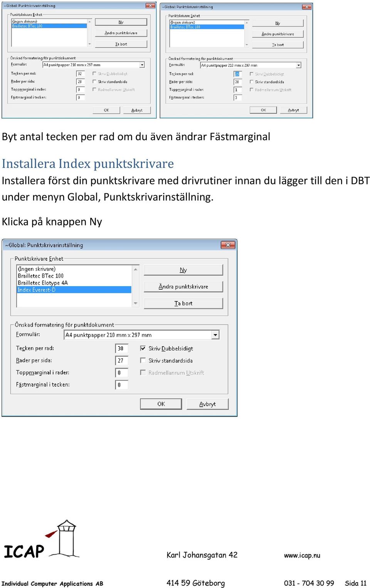The width and height of the screenshot is (370, 588).
Task: Click Ta bort in top-right dialog
Action: (278, 45)
